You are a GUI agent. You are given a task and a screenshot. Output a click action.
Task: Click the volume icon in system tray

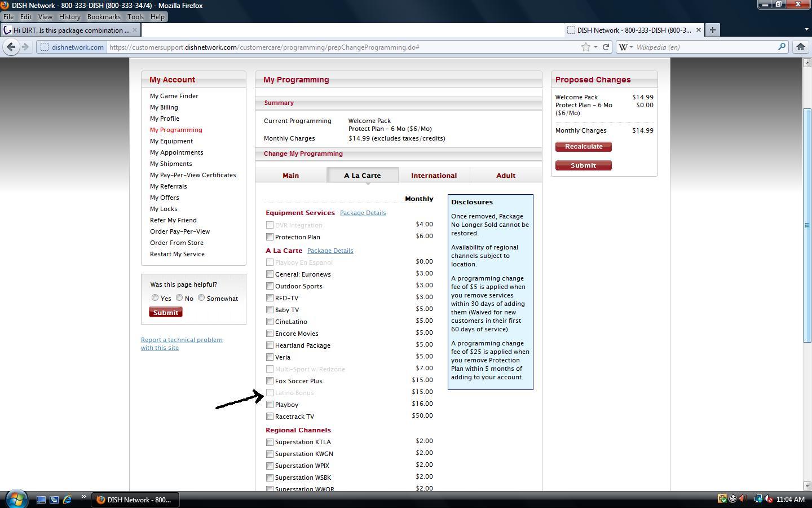click(x=768, y=499)
